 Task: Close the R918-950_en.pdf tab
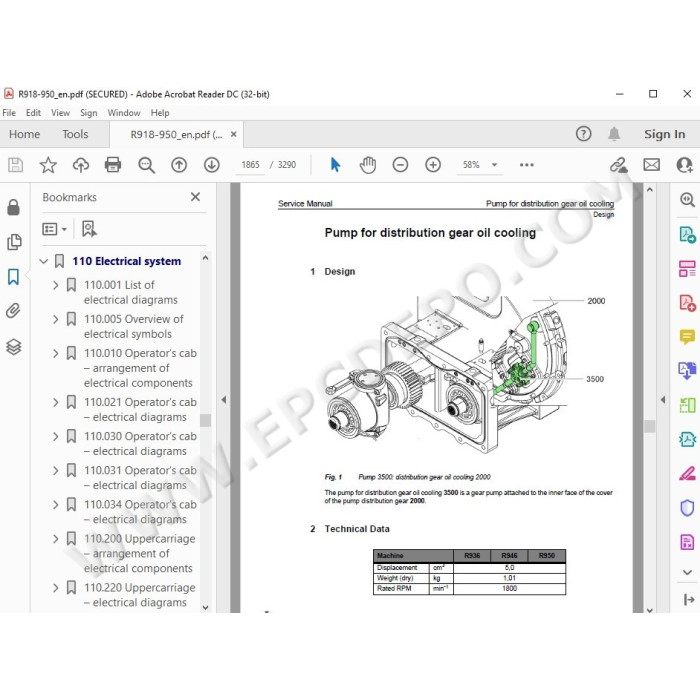coord(233,134)
